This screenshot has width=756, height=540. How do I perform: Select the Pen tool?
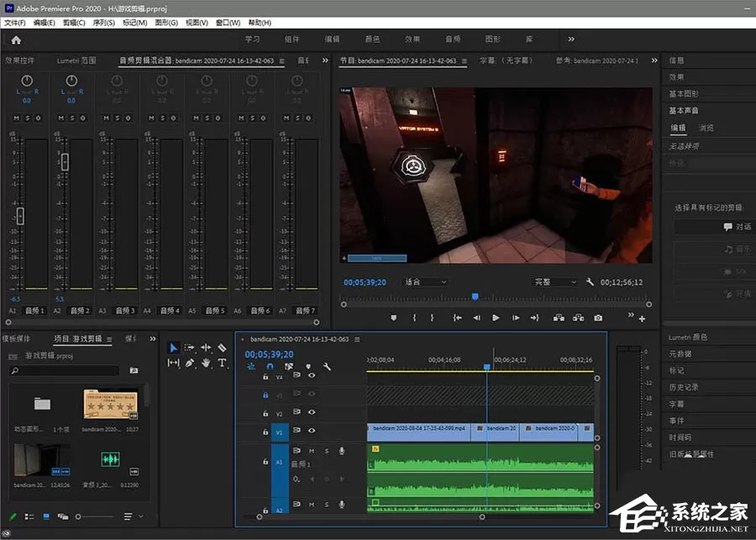tap(190, 363)
